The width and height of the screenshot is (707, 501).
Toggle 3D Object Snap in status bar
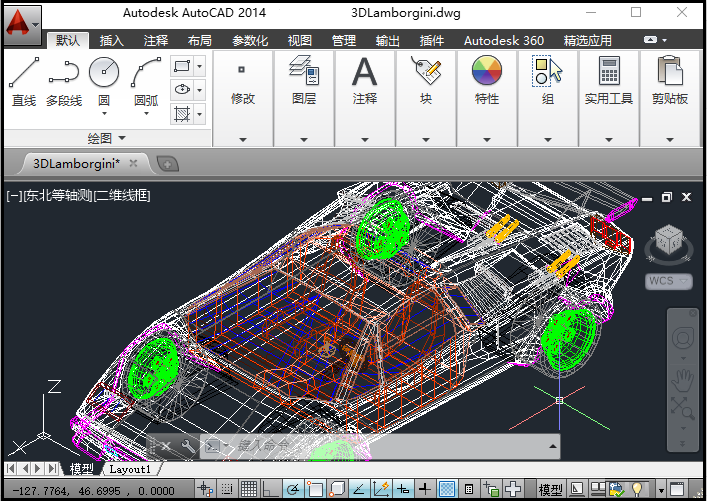tap(337, 489)
